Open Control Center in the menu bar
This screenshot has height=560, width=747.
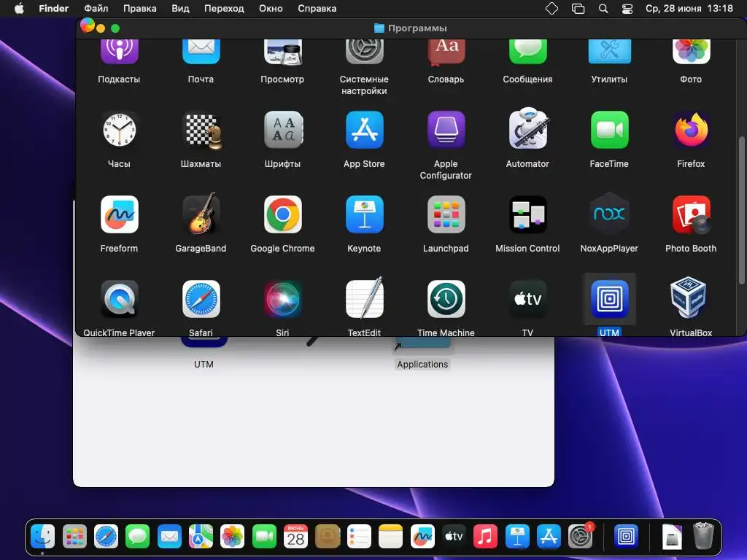pyautogui.click(x=627, y=9)
